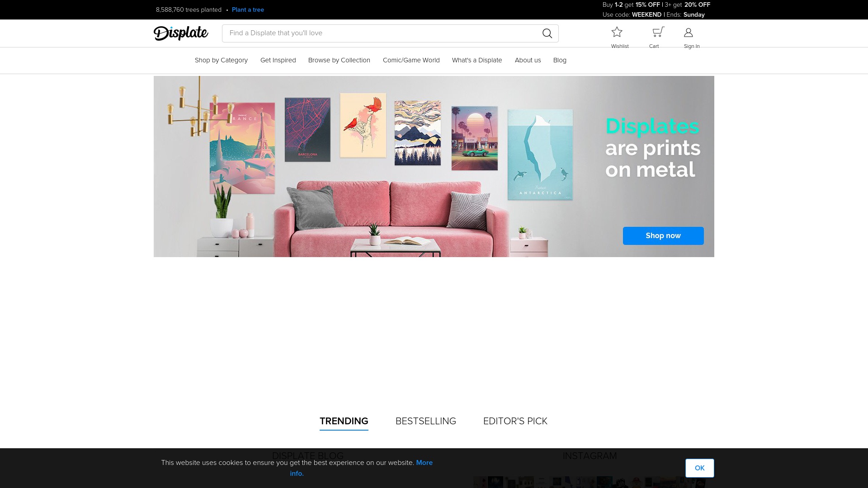Open Browse by Collection menu
Screen dimensions: 868x488
coord(339,60)
